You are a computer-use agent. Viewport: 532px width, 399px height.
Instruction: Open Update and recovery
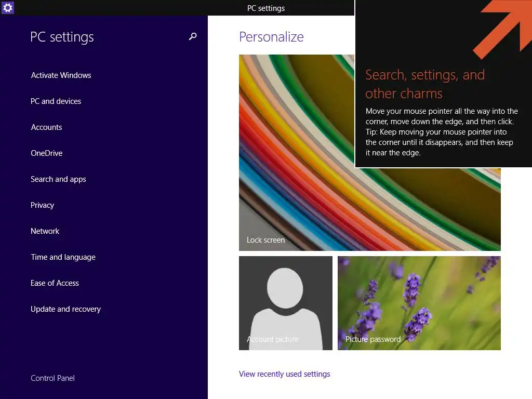click(x=65, y=309)
